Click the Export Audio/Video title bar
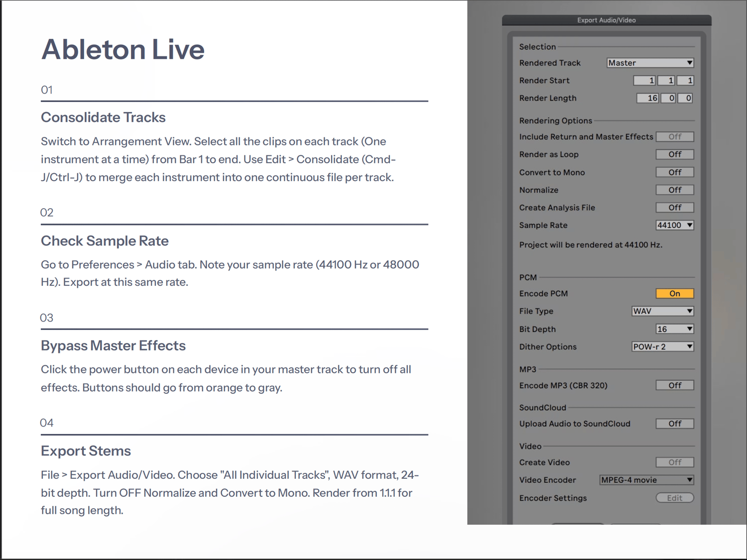 (607, 20)
